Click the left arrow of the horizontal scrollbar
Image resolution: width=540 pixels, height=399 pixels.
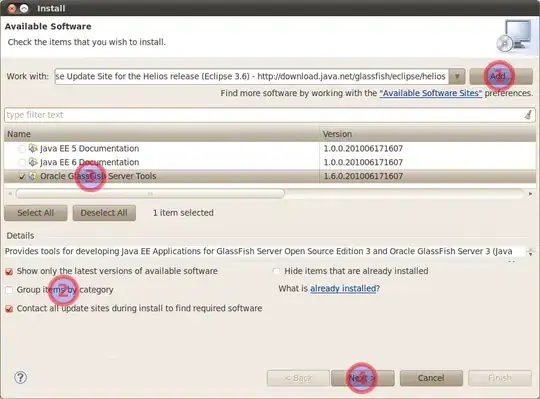click(10, 194)
